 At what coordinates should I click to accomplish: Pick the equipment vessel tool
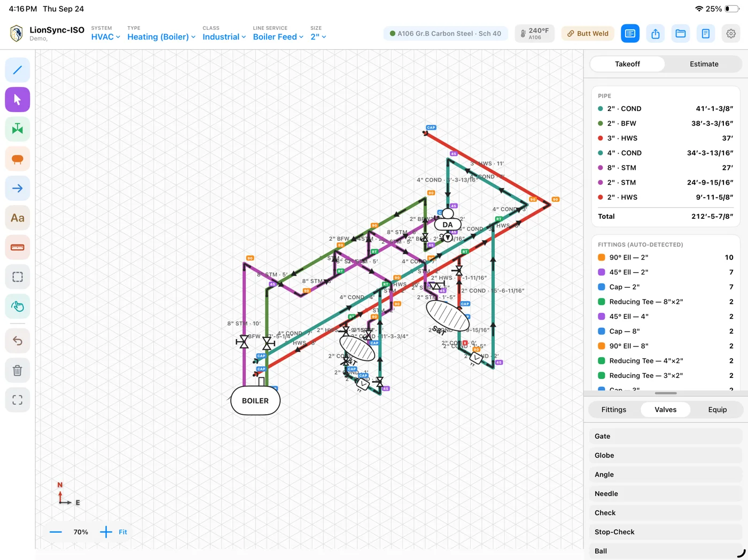click(x=18, y=159)
